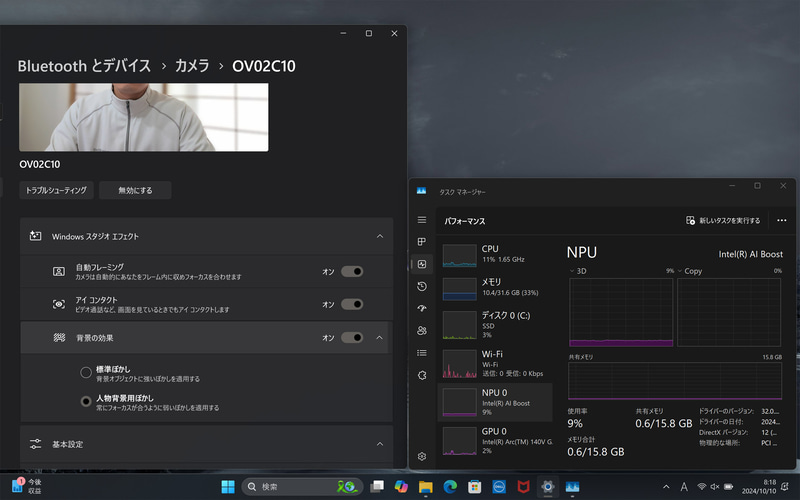Open Details page in Task Manager sidebar
Screen dimensions: 800x500
(x=422, y=353)
